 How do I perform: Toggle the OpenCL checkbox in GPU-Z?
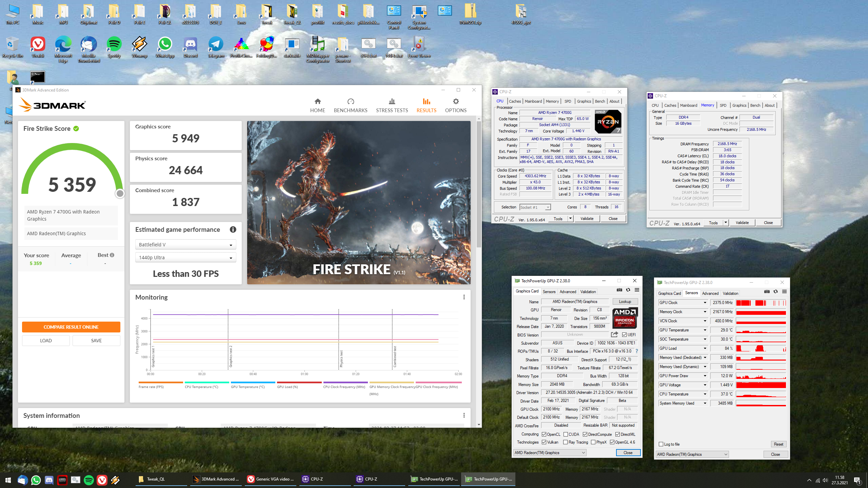click(544, 434)
